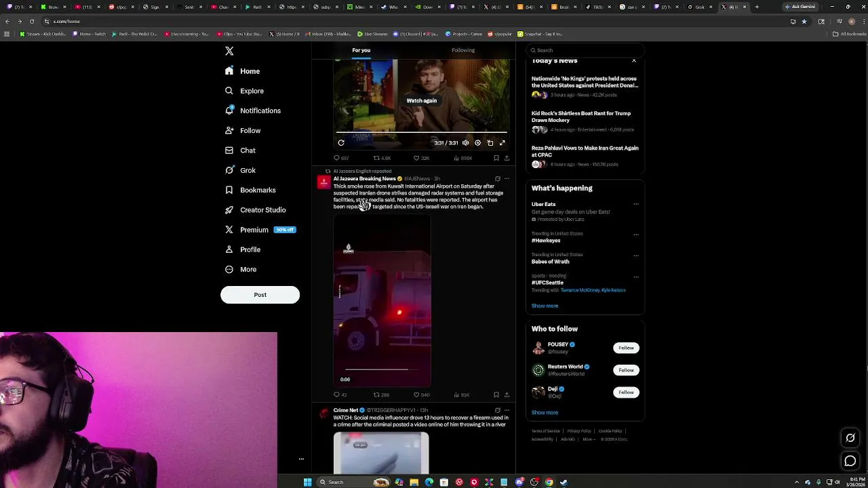Click the browser reload button
Screen dimensions: 868x488
[x=31, y=21]
